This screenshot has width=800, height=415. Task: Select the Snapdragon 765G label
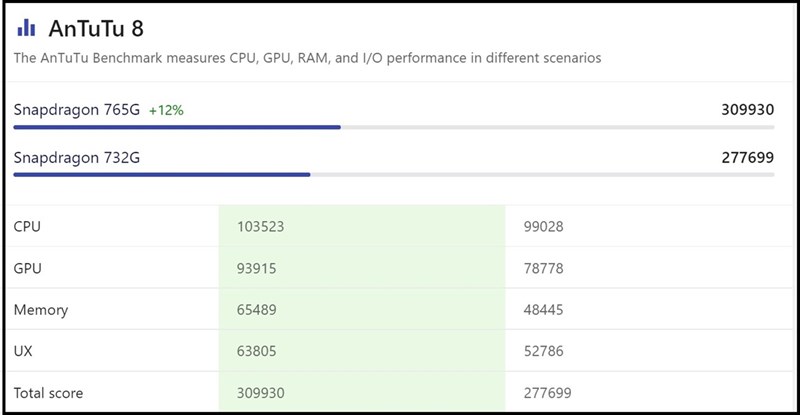tap(77, 109)
